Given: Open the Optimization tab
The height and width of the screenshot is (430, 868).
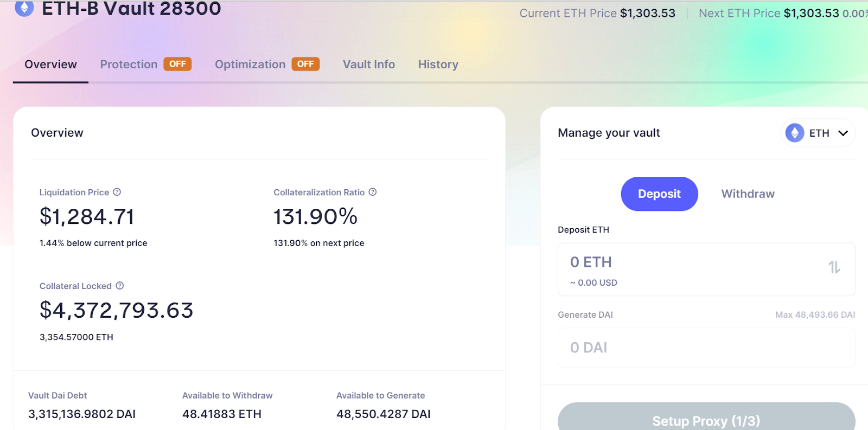Looking at the screenshot, I should [250, 65].
